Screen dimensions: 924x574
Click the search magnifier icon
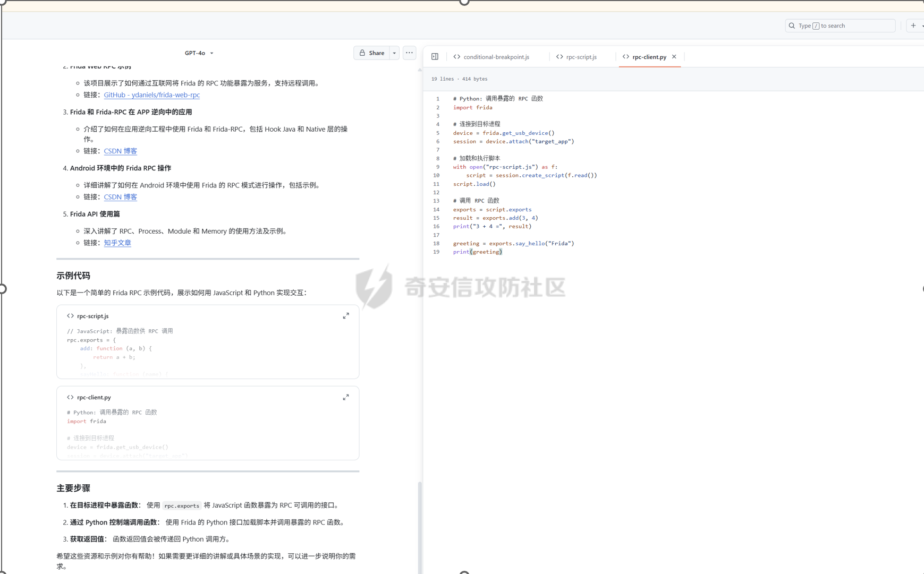(x=792, y=25)
